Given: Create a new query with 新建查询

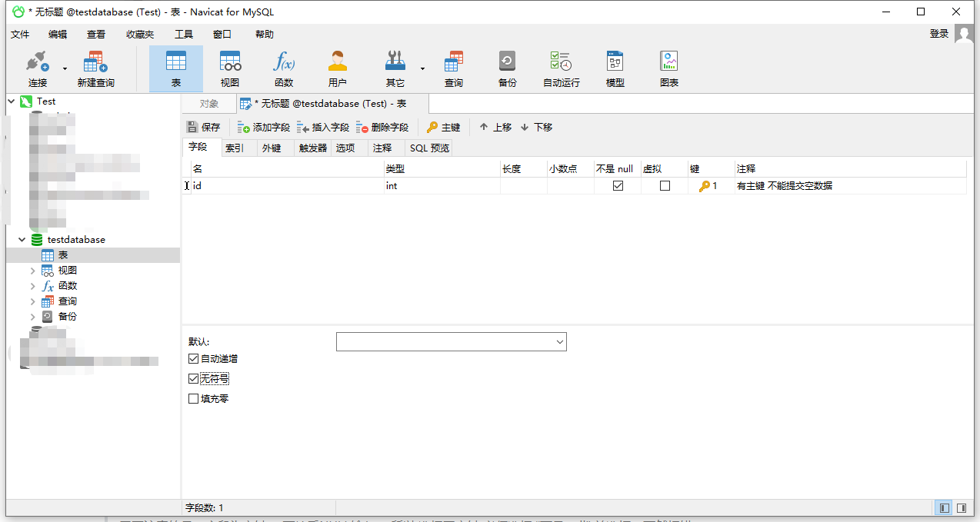Looking at the screenshot, I should (x=95, y=69).
